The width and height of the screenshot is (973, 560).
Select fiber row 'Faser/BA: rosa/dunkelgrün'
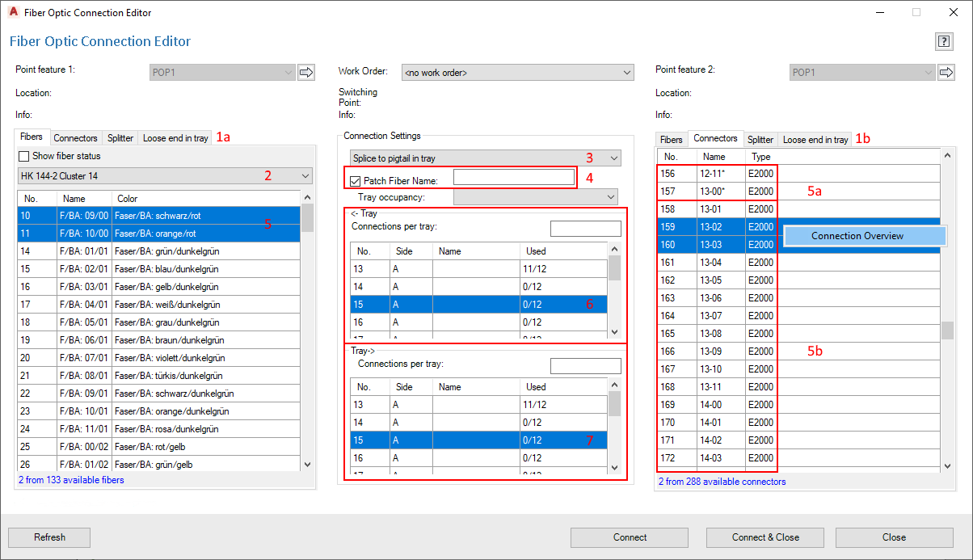point(159,429)
